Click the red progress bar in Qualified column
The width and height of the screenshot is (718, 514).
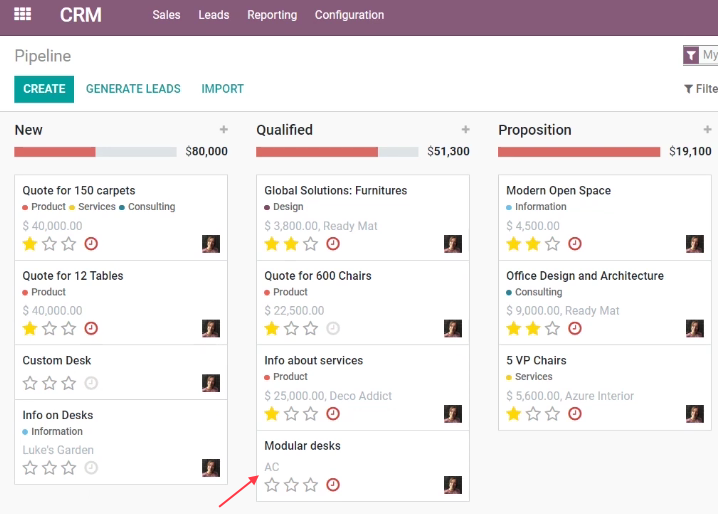[x=317, y=152]
